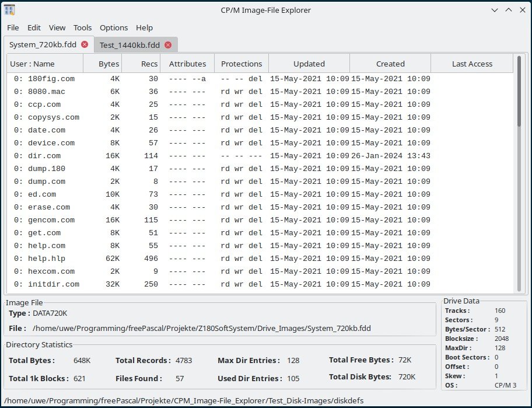
Task: Click the System_720kb.fdd image file path
Action: [x=201, y=329]
